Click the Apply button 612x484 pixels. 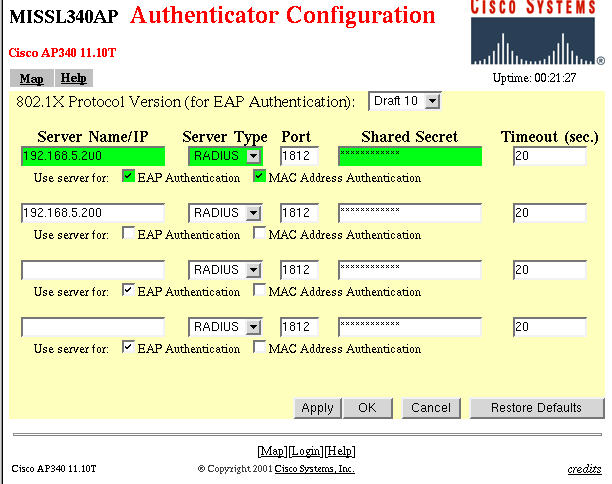(x=318, y=408)
